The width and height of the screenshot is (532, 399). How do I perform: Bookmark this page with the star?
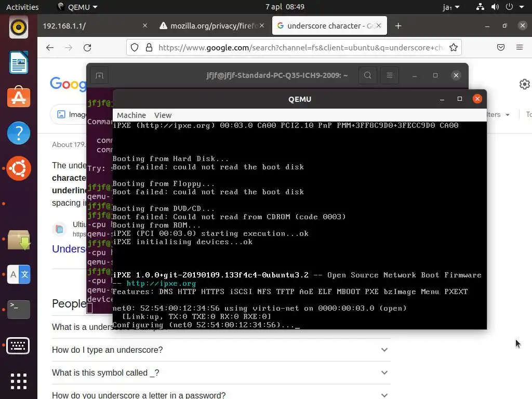pos(453,47)
